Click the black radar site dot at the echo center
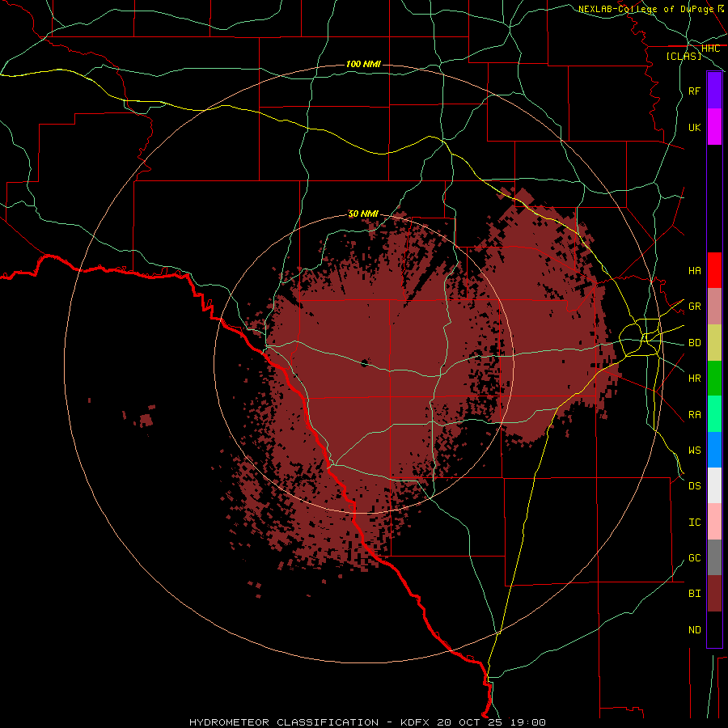The height and width of the screenshot is (728, 728). (365, 362)
